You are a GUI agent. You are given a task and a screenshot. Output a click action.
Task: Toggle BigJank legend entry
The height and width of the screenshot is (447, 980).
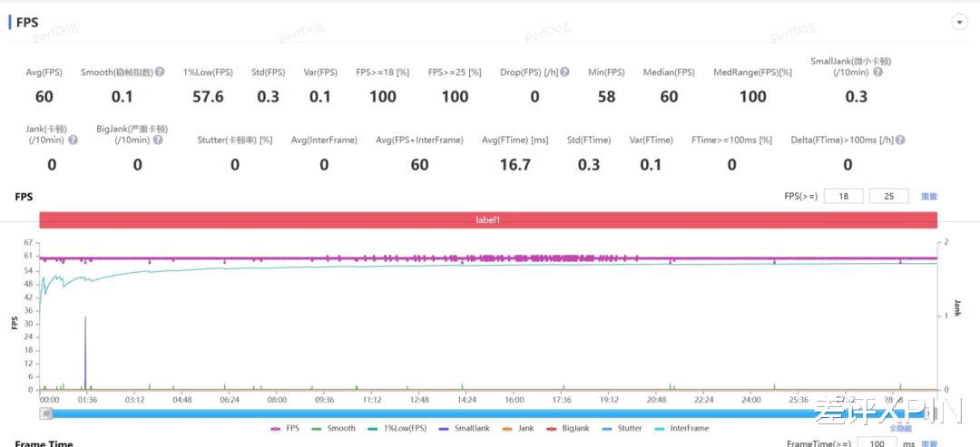point(567,428)
